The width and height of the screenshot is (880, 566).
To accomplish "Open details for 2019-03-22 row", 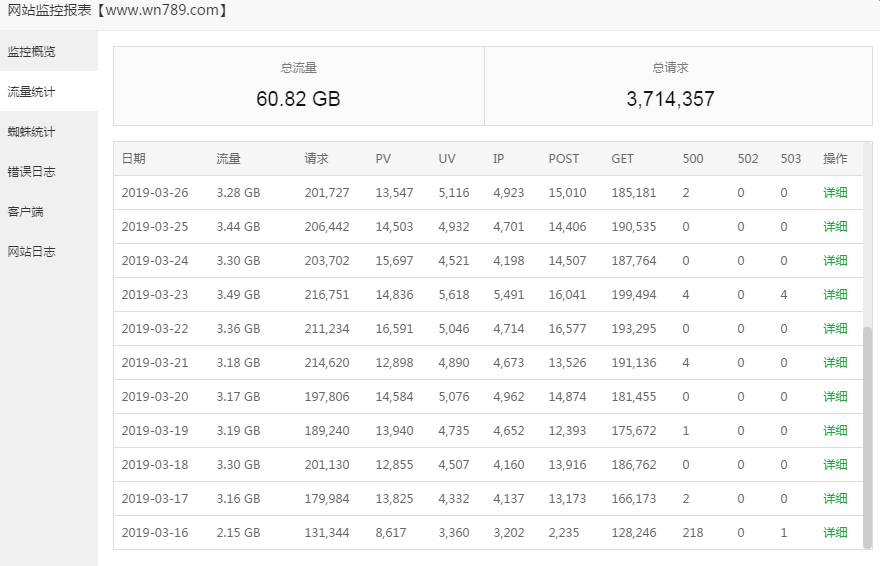I will point(835,329).
